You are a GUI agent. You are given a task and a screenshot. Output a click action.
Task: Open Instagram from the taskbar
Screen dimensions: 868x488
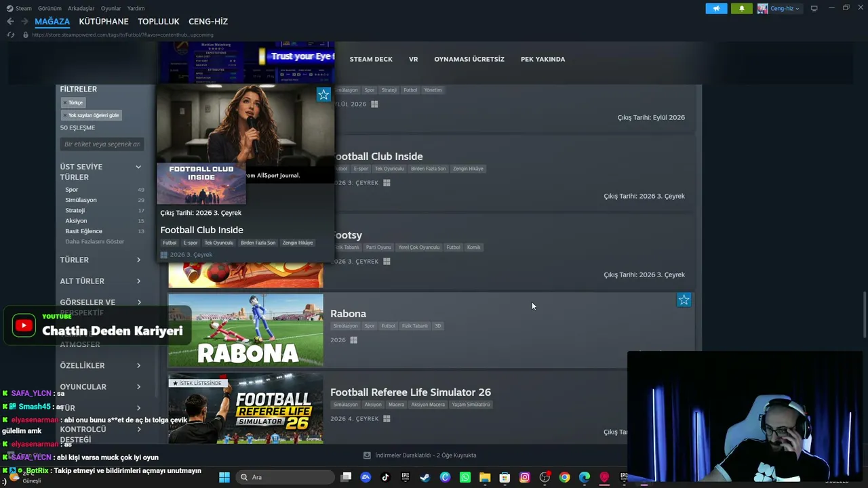coord(524,477)
